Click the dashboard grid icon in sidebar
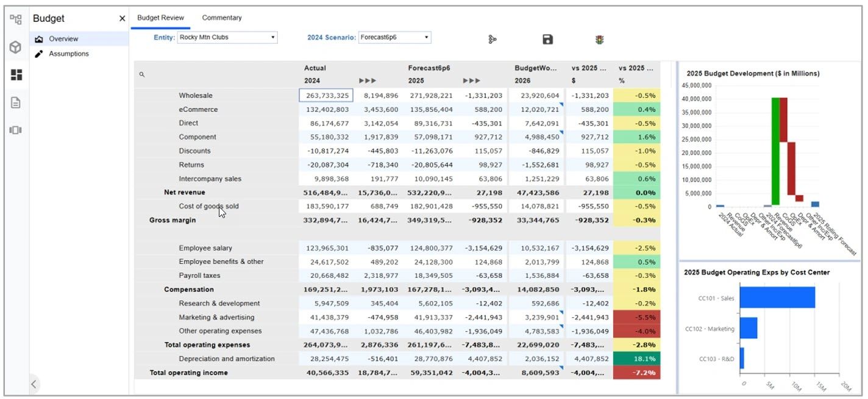 [15, 74]
